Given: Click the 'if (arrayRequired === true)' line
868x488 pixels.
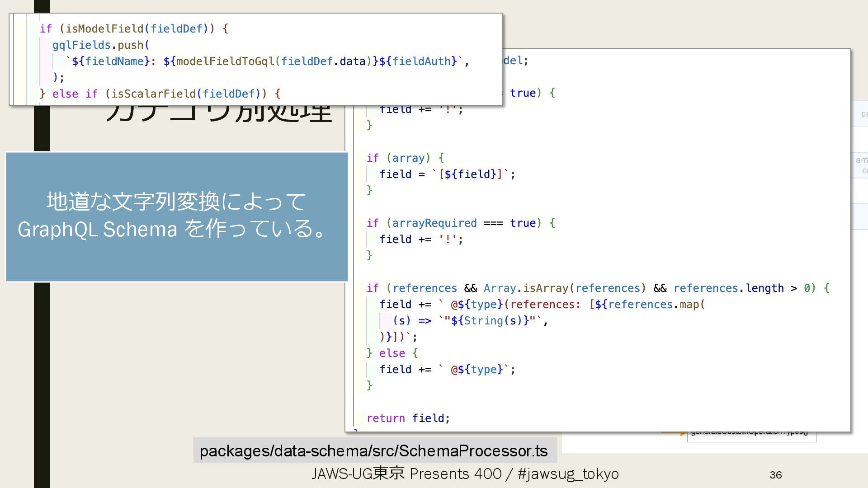Looking at the screenshot, I should (x=460, y=223).
